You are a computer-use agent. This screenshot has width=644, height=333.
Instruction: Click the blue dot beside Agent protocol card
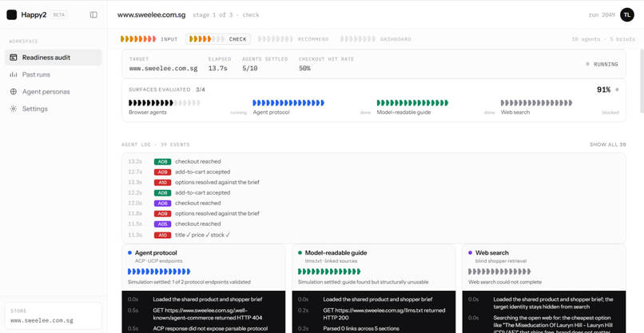[129, 253]
